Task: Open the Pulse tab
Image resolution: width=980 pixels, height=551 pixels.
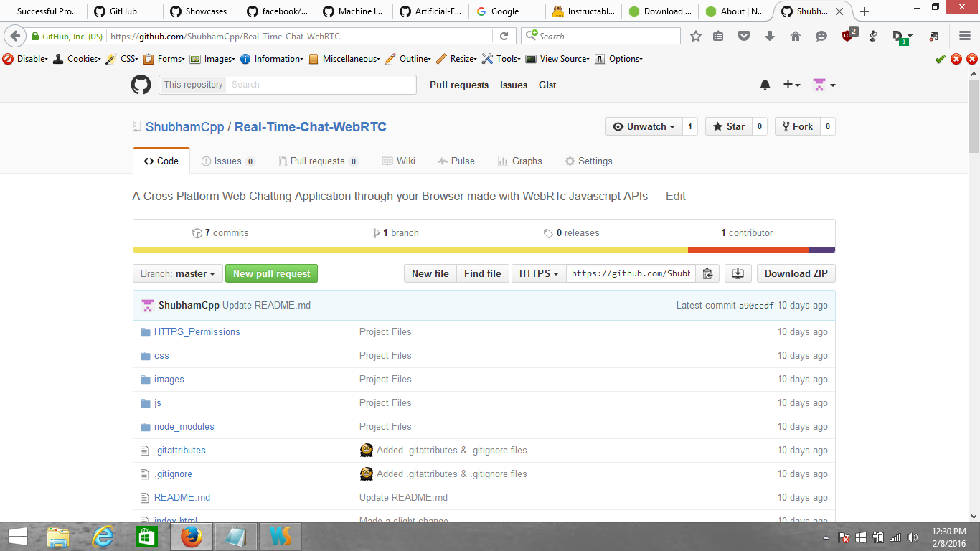Action: coord(456,161)
